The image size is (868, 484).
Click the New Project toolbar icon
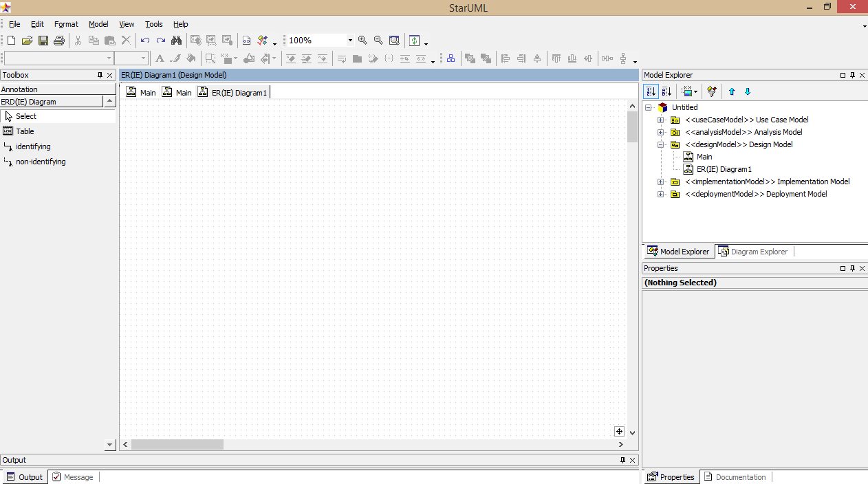pyautogui.click(x=11, y=41)
